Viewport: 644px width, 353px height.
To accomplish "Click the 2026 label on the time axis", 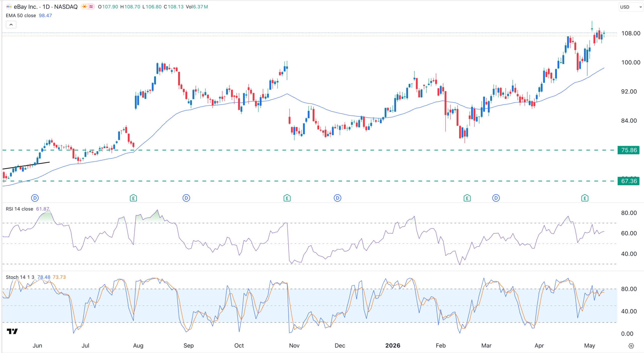I will pyautogui.click(x=393, y=346).
